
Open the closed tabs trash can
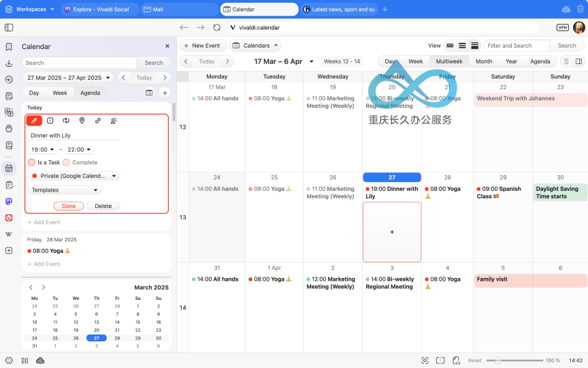coord(580,9)
